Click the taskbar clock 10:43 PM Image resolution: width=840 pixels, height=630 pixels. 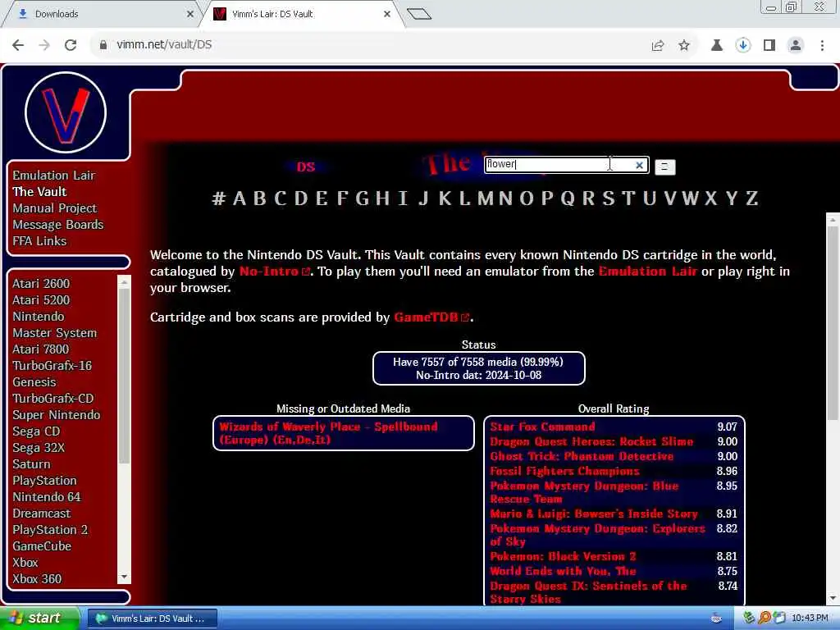810,619
